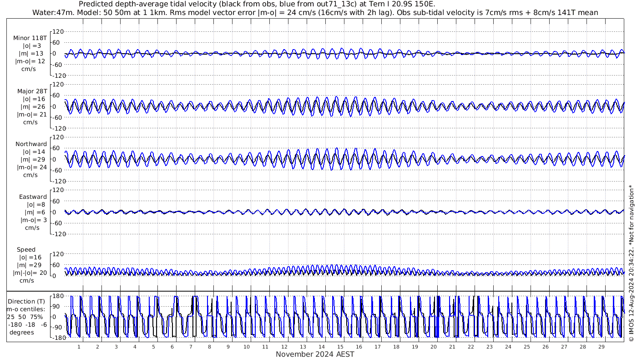Select the 'Major 28T' panel label

[32, 91]
